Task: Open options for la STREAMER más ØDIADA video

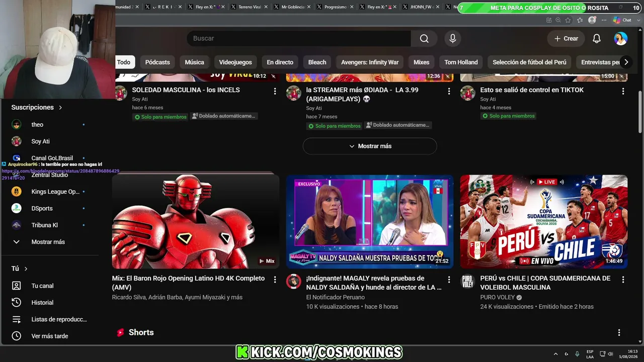Action: point(449,91)
